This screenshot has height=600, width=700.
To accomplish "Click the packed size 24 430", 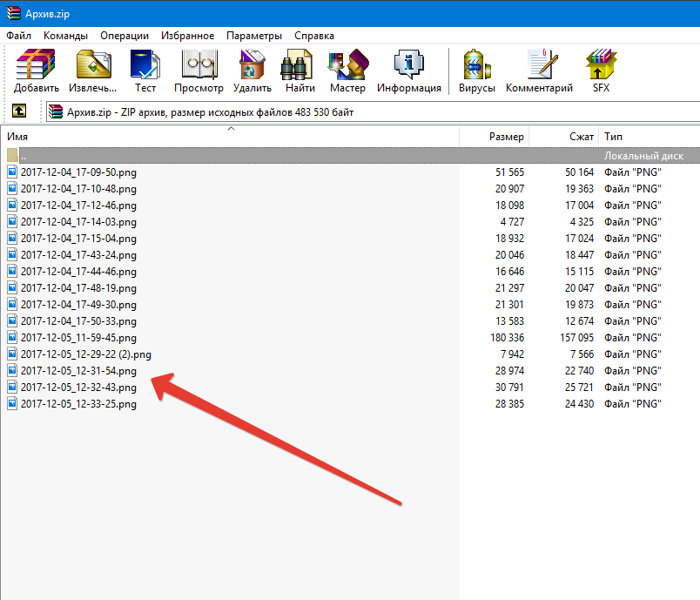I will [579, 403].
